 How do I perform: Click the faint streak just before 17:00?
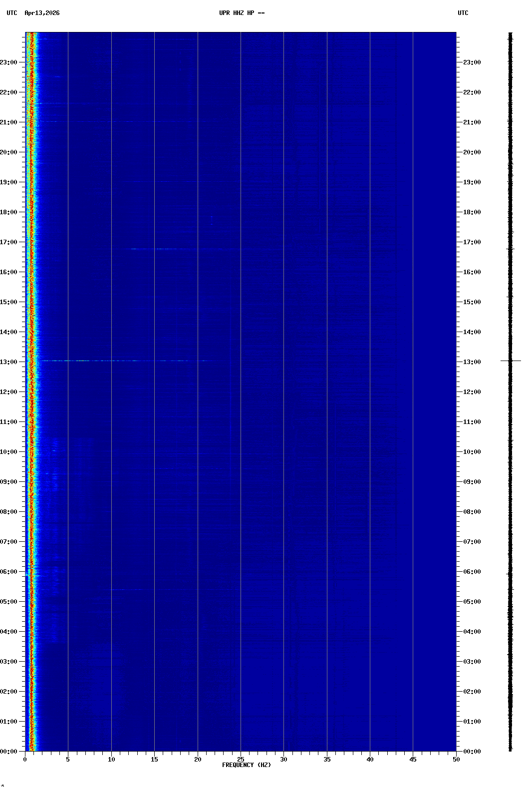tap(160, 249)
